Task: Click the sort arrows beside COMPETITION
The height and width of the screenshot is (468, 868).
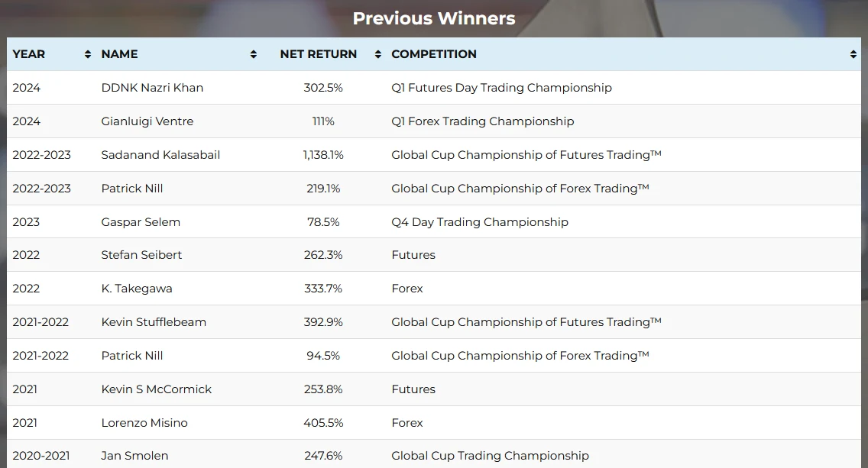Action: [x=853, y=54]
